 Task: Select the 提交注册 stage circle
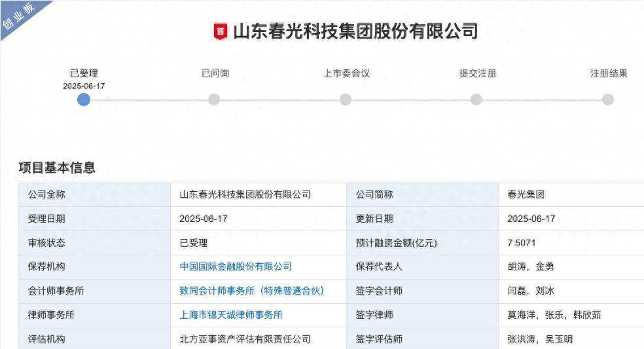point(476,100)
